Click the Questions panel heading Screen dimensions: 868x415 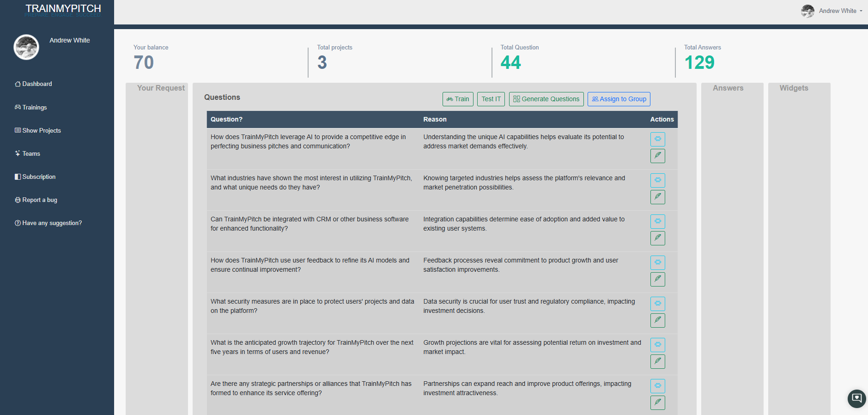tap(222, 97)
